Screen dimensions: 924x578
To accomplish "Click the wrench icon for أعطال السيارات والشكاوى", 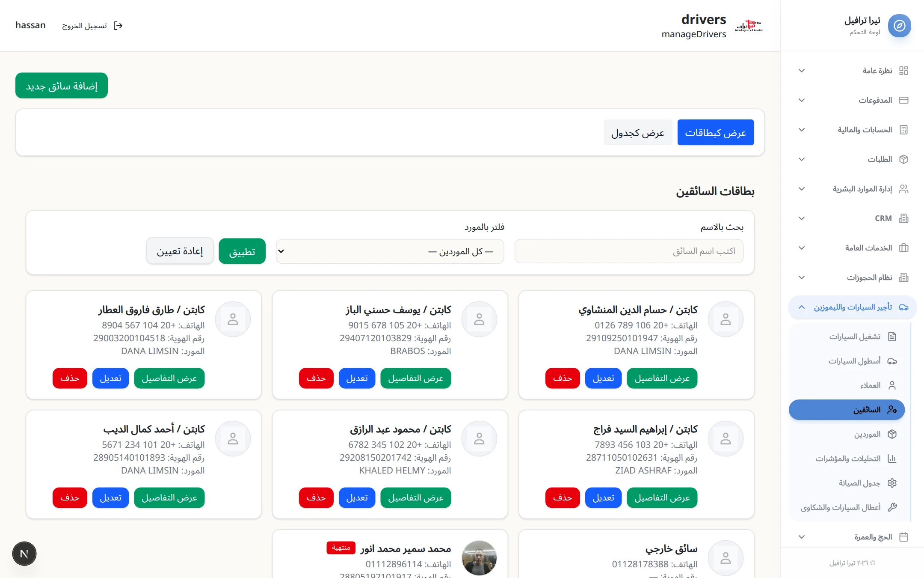I will coord(892,507).
